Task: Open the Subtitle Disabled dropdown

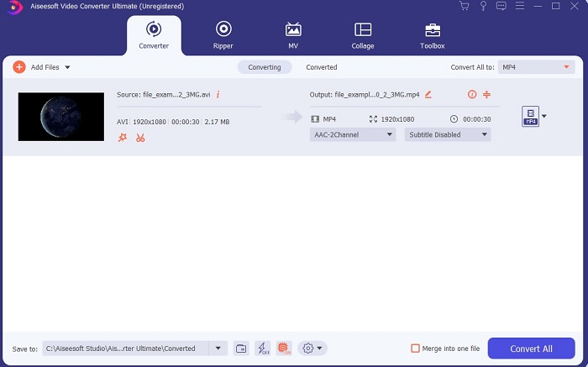Action: point(448,134)
